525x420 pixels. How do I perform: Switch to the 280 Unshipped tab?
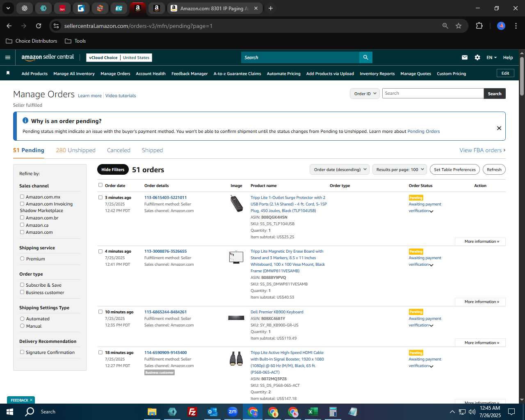75,150
